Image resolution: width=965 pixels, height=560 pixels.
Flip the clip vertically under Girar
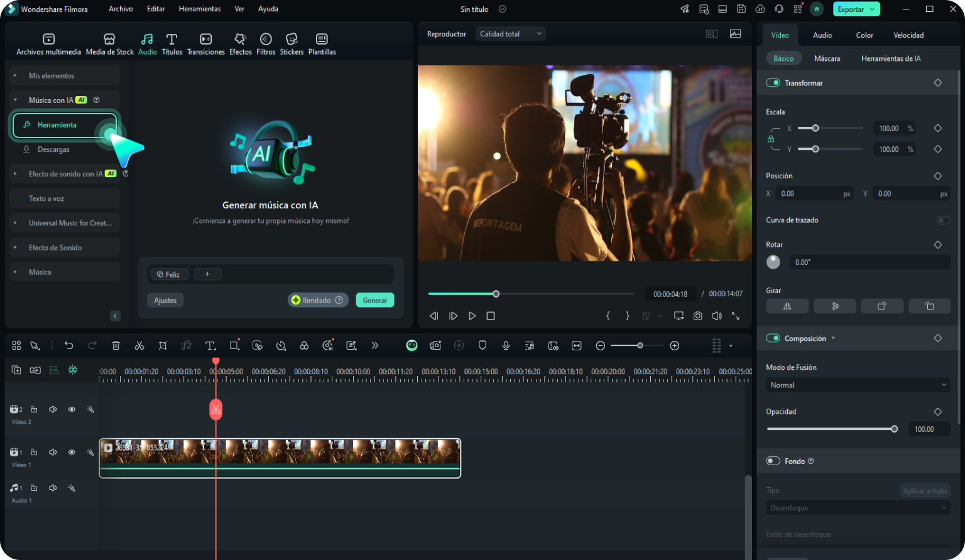835,306
